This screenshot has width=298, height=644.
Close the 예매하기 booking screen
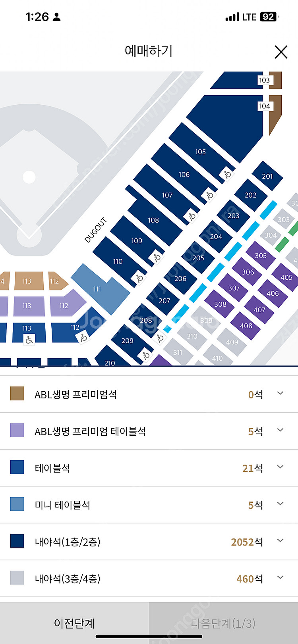coord(281,52)
